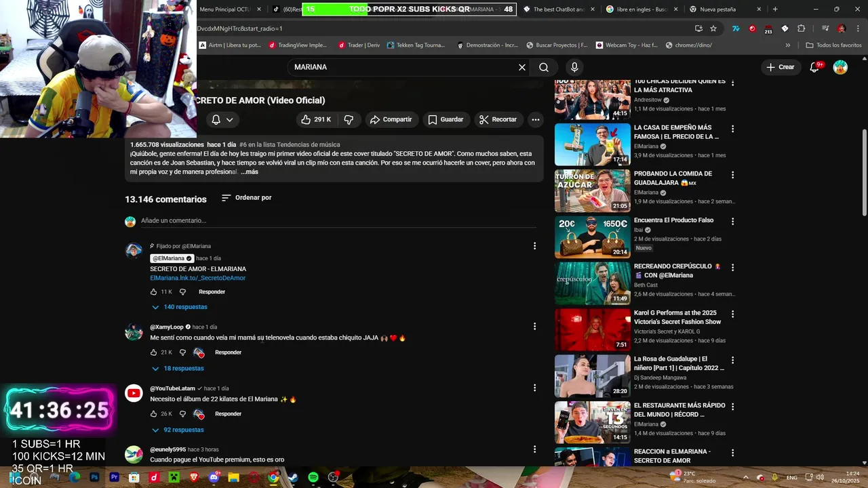The height and width of the screenshot is (488, 868).
Task: Open the subscription notification bell dropdown
Action: coord(222,119)
